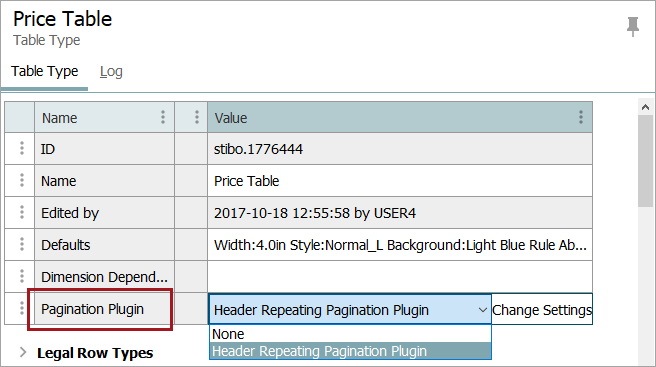656x367 pixels.
Task: Open the Pagination Plugin dropdown arrow
Action: [x=482, y=310]
